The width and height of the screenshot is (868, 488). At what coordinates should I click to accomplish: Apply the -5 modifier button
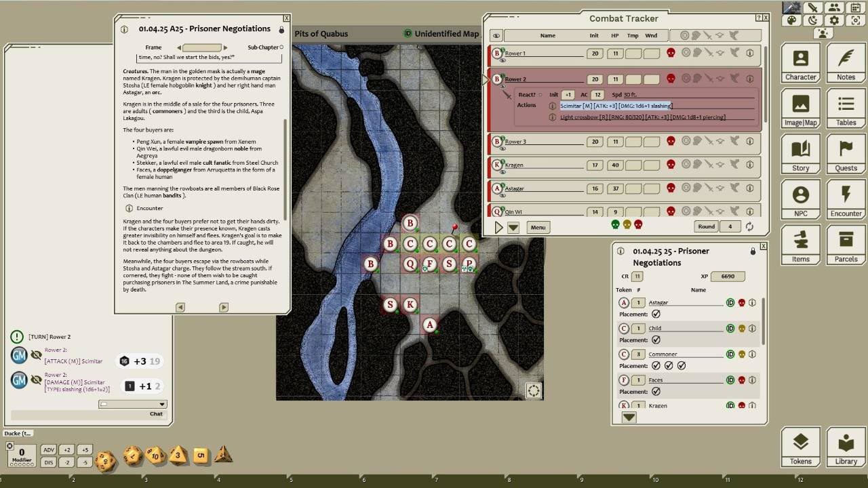click(x=84, y=462)
